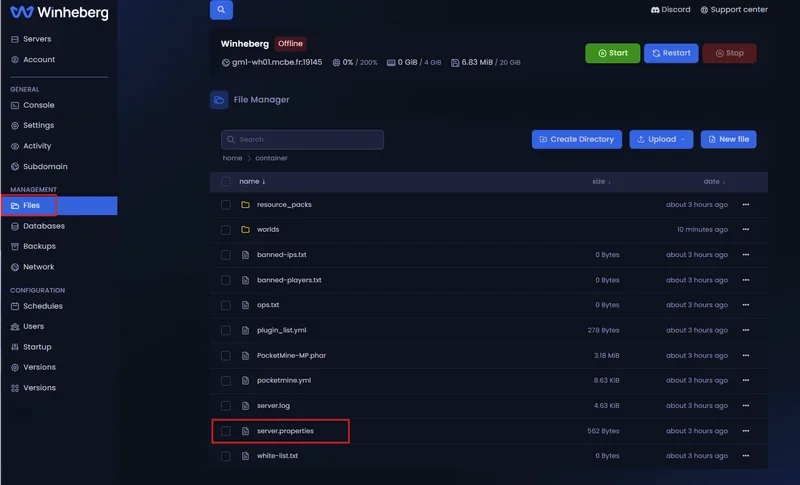The image size is (800, 485).
Task: Check the ops.txt checkbox
Action: (226, 305)
